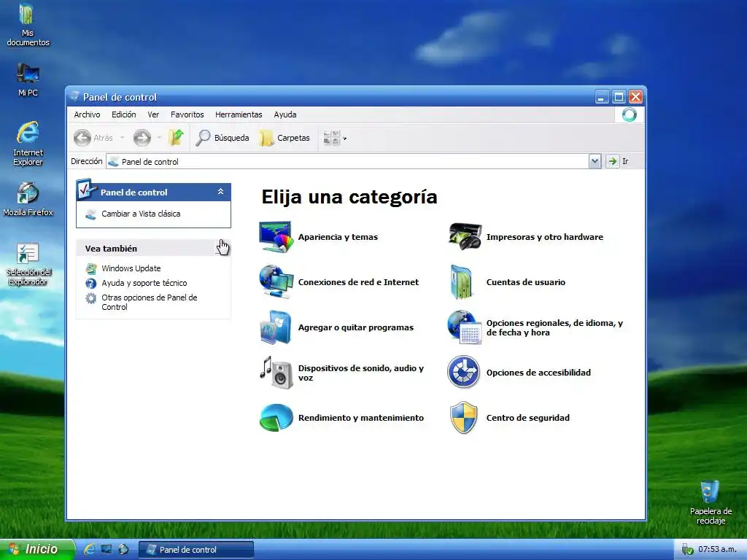Click Agregar o quitar programas text link
This screenshot has height=560, width=747.
355,327
